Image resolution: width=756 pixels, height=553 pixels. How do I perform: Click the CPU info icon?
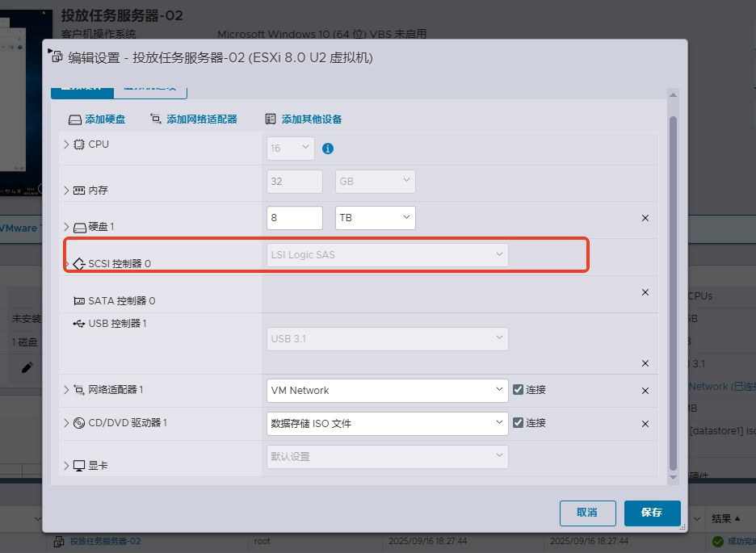point(328,149)
